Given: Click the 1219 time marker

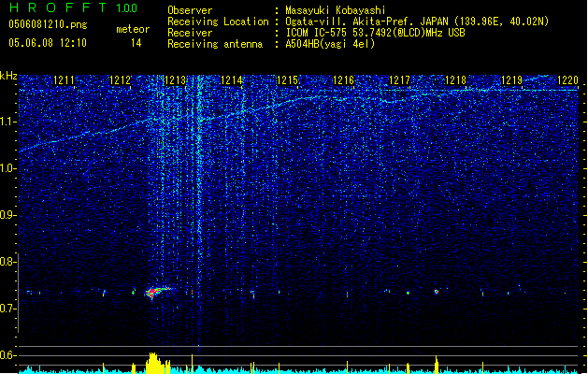Looking at the screenshot, I should (512, 80).
